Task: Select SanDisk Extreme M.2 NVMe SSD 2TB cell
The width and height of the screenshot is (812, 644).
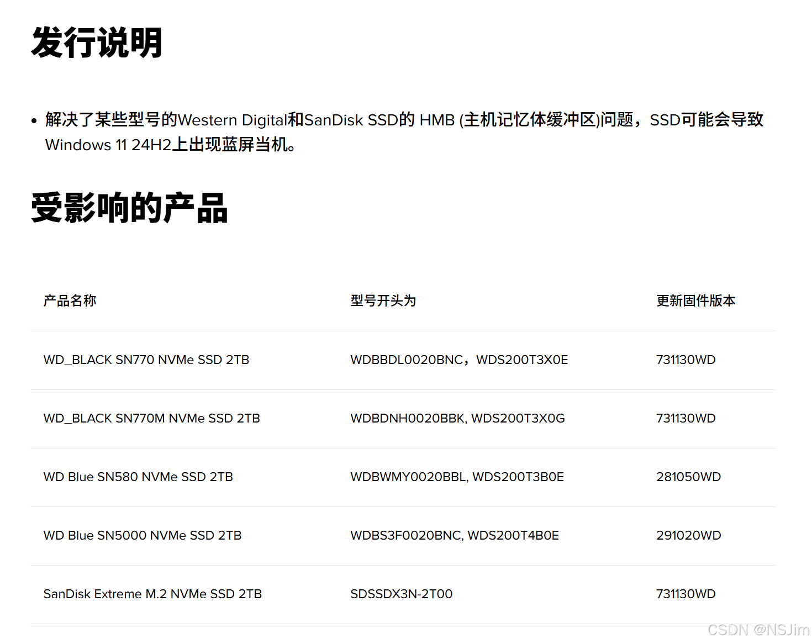Action: click(152, 594)
